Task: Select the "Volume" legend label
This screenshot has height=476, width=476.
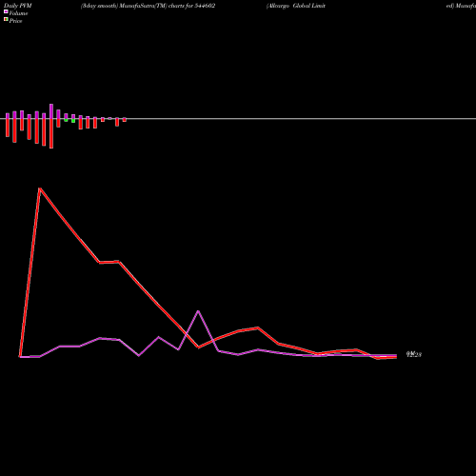Action: pos(18,13)
